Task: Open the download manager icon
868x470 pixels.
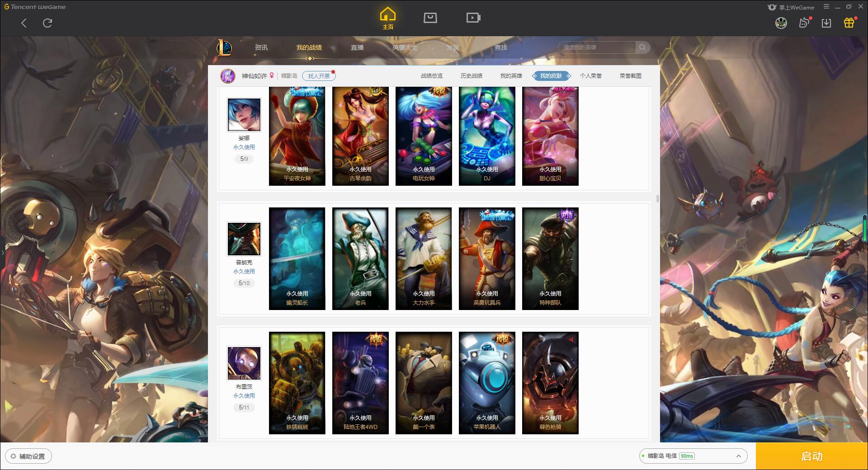Action: [826, 23]
